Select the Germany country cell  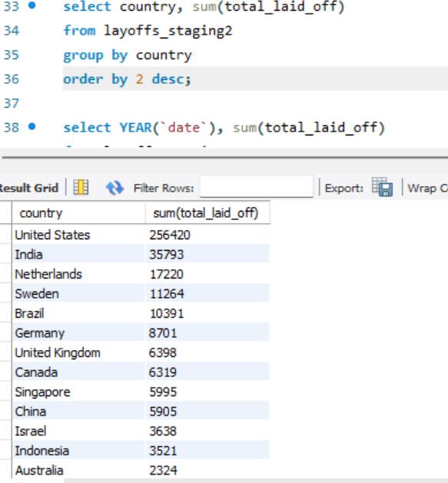(x=78, y=333)
